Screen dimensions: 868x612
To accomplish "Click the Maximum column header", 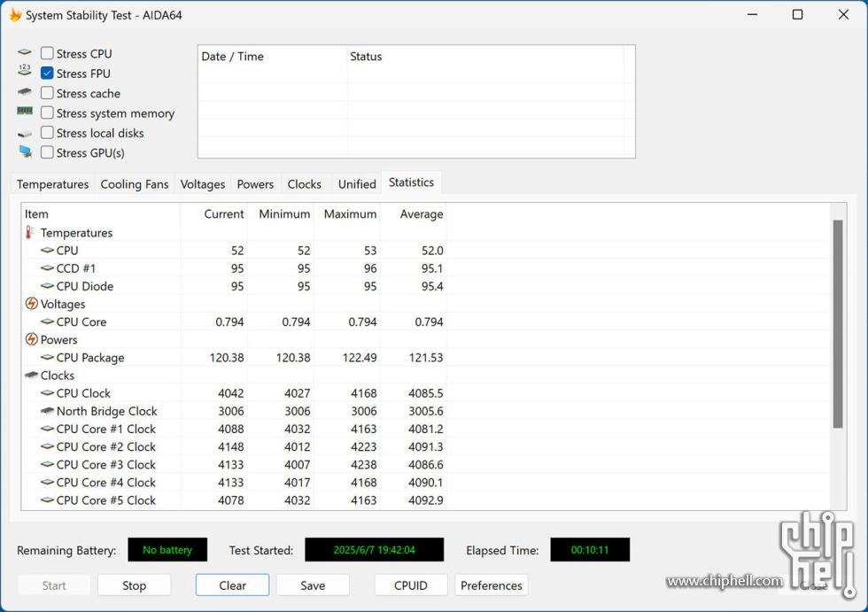I will pyautogui.click(x=346, y=214).
